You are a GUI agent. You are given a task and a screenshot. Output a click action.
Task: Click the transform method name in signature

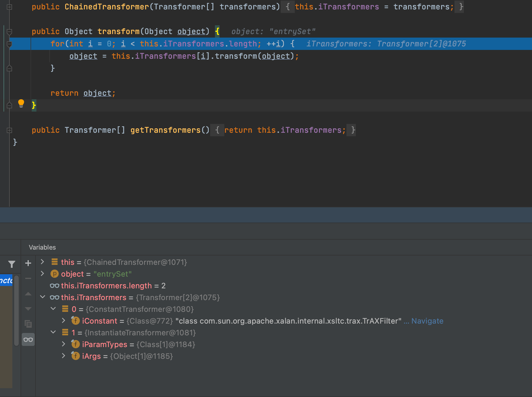119,31
